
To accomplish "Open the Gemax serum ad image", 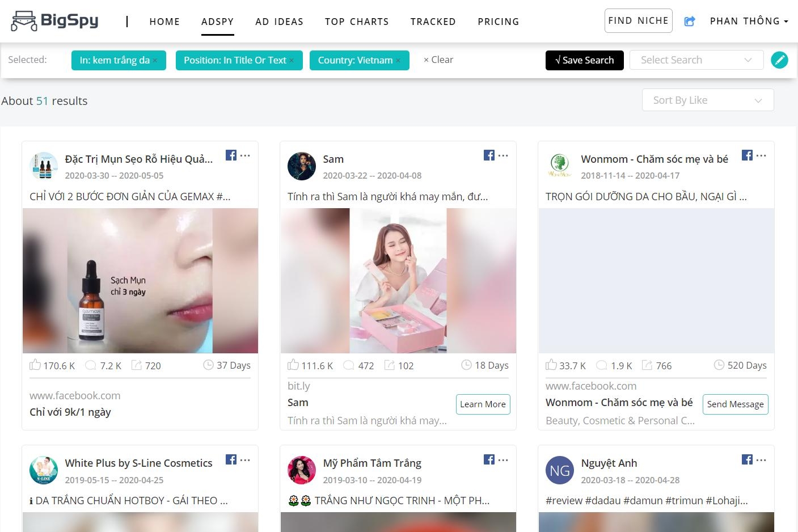I will [140, 281].
